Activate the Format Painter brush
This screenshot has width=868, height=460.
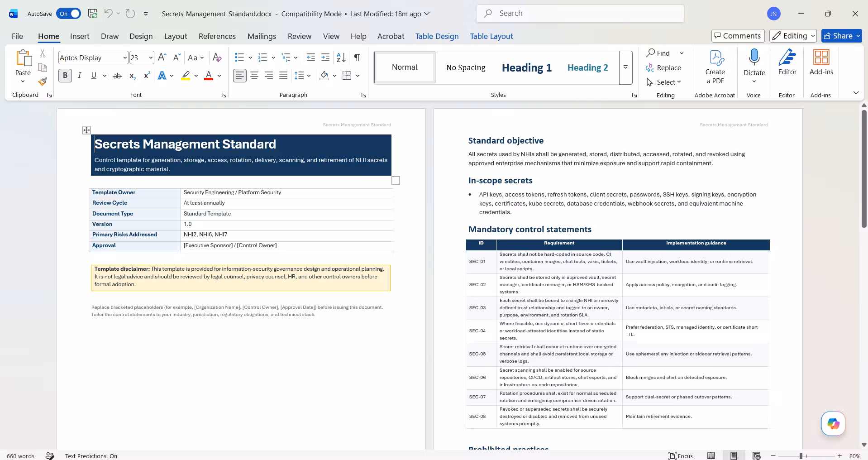(43, 81)
